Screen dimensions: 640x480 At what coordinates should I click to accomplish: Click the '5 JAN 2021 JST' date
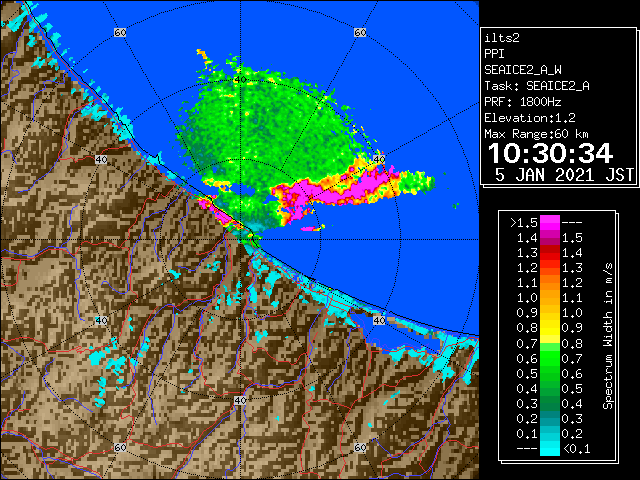pyautogui.click(x=564, y=175)
